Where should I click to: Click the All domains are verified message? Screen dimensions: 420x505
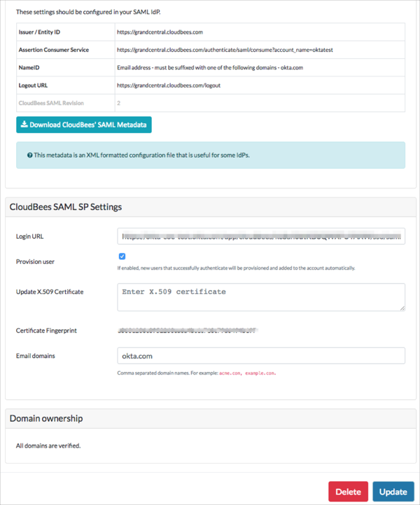click(48, 445)
